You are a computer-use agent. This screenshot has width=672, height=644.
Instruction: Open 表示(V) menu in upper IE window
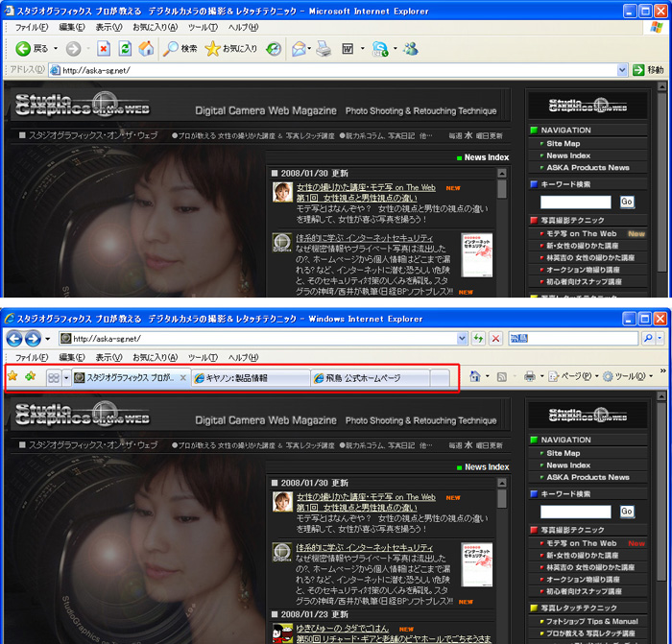[108, 28]
